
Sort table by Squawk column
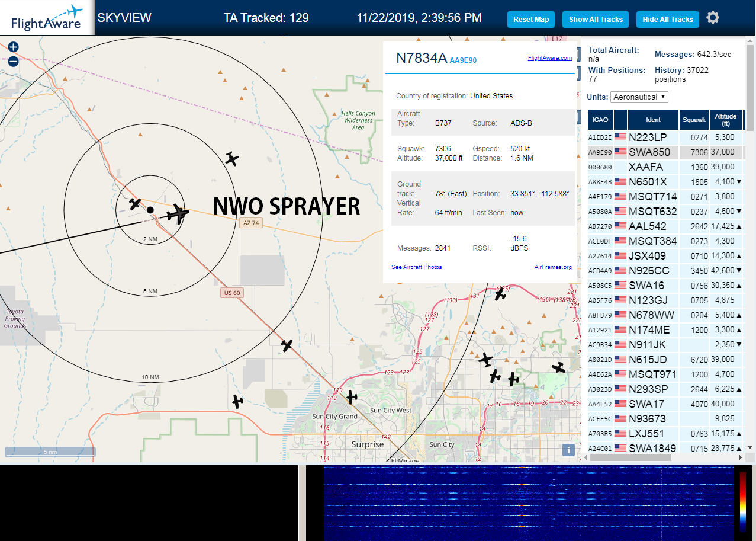pyautogui.click(x=694, y=120)
